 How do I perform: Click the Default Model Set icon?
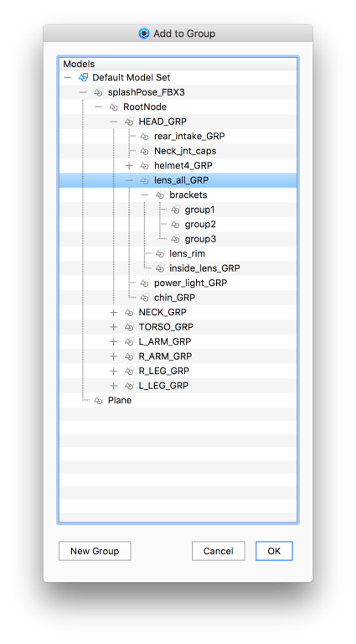tap(83, 77)
